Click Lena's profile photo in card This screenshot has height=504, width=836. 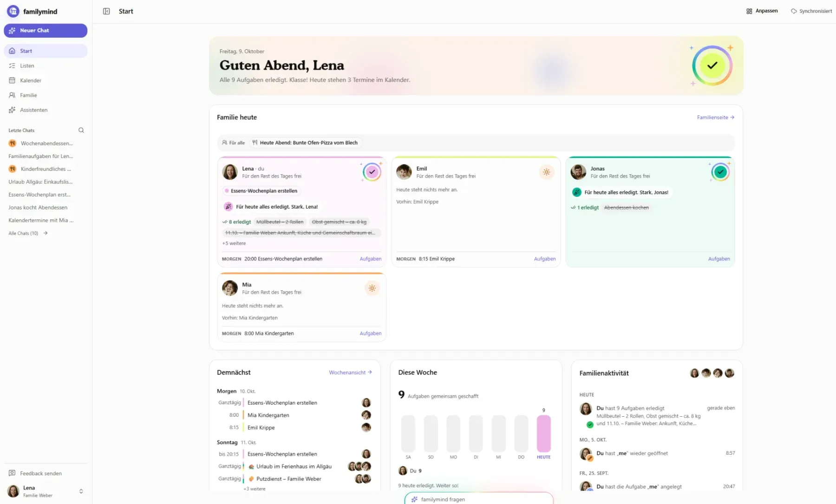[x=230, y=172]
